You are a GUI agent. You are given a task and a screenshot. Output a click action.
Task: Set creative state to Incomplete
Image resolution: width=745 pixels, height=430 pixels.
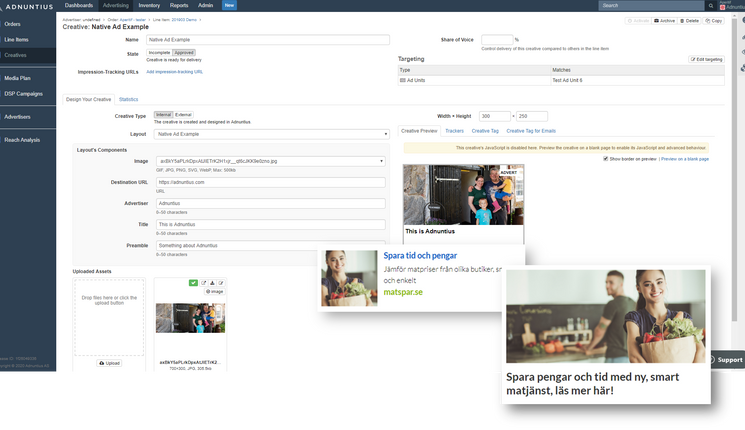[x=159, y=53]
